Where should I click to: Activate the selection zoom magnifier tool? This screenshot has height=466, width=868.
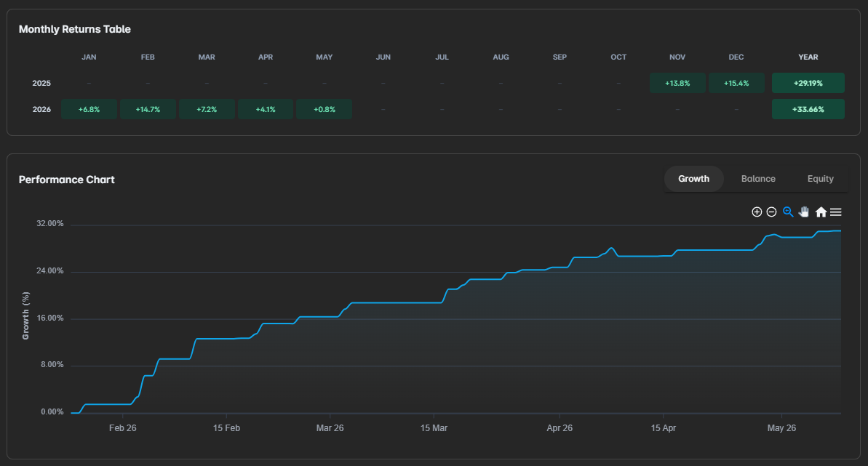pyautogui.click(x=788, y=212)
